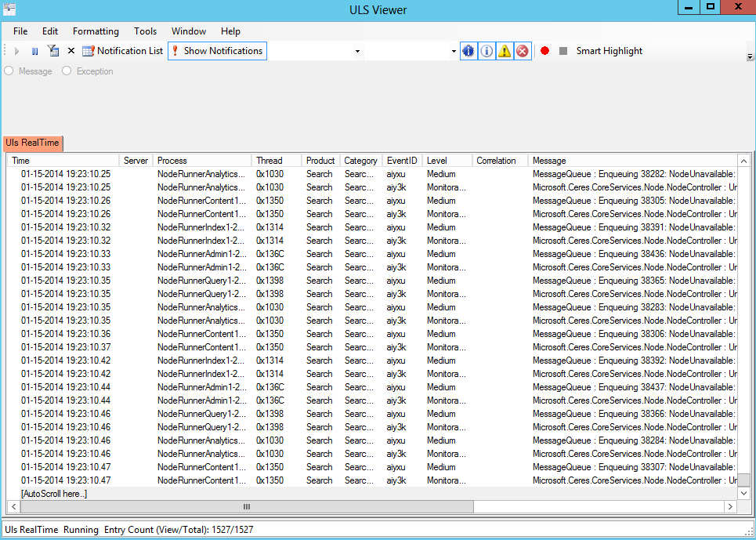Click the horizontal scrollbar right arrow
The height and width of the screenshot is (540, 756).
(730, 506)
